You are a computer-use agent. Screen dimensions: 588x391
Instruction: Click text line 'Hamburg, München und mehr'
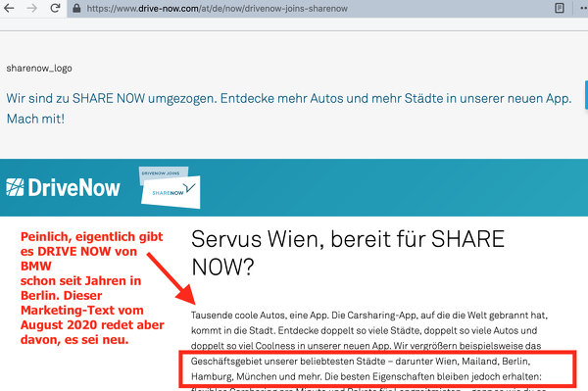coord(366,376)
